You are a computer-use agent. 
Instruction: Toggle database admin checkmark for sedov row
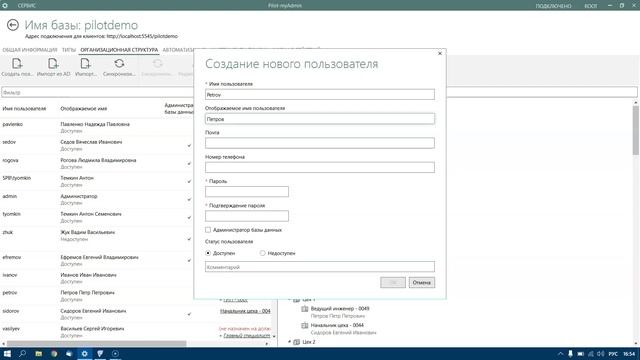189,145
